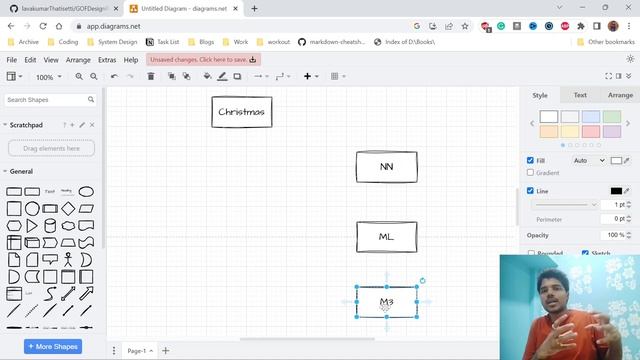Click the black Line color swatch

(x=616, y=191)
